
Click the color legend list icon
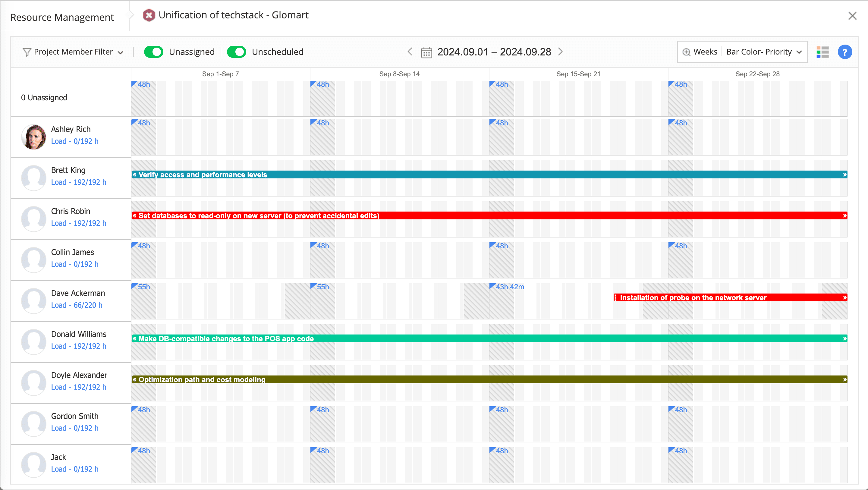(x=822, y=52)
